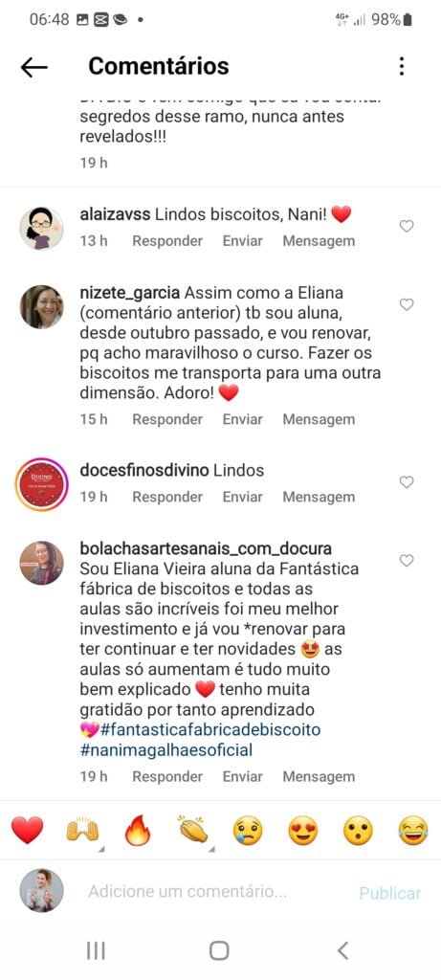Open the three-dot options menu
This screenshot has width=441, height=980.
402,66
